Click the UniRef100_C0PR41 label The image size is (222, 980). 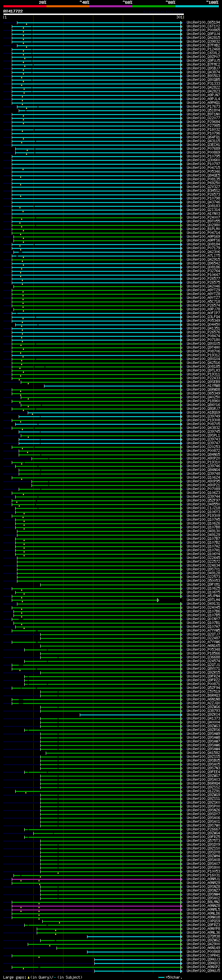[203, 955]
